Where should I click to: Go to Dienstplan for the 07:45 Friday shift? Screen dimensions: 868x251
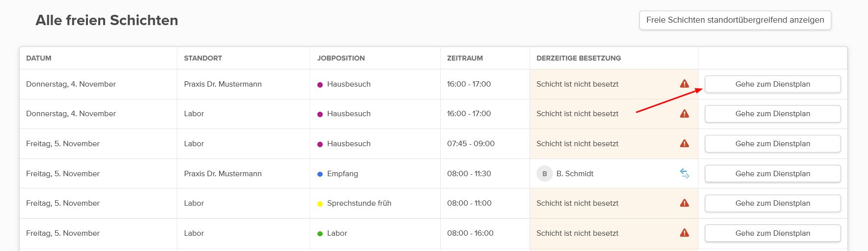pyautogui.click(x=772, y=144)
